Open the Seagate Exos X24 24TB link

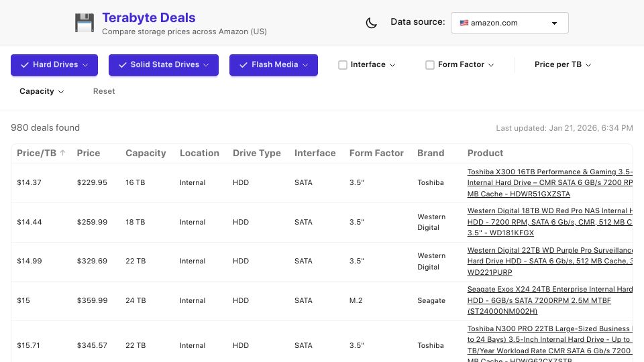click(550, 300)
